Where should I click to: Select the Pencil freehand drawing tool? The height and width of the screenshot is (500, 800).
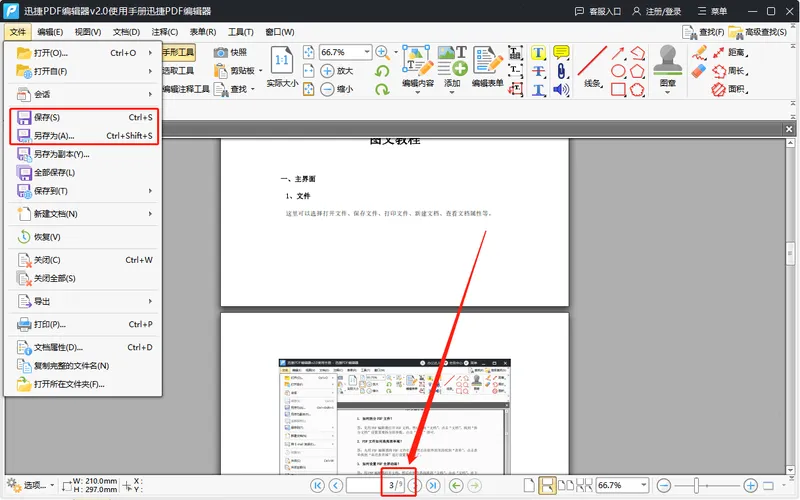[699, 52]
